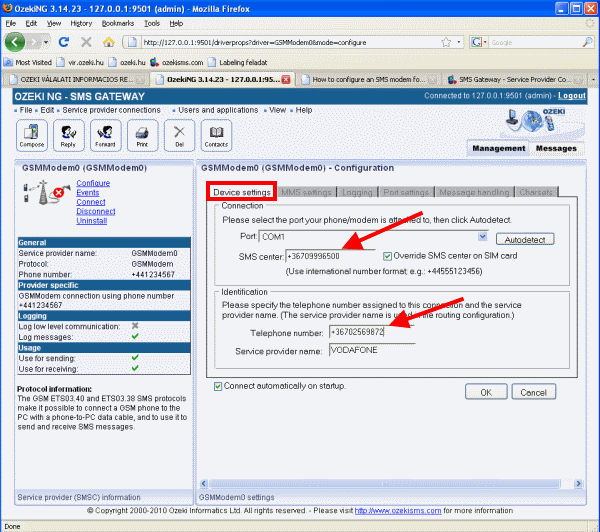Open the www.ozekisms.com footer link
Image resolution: width=600 pixels, height=532 pixels.
(398, 511)
